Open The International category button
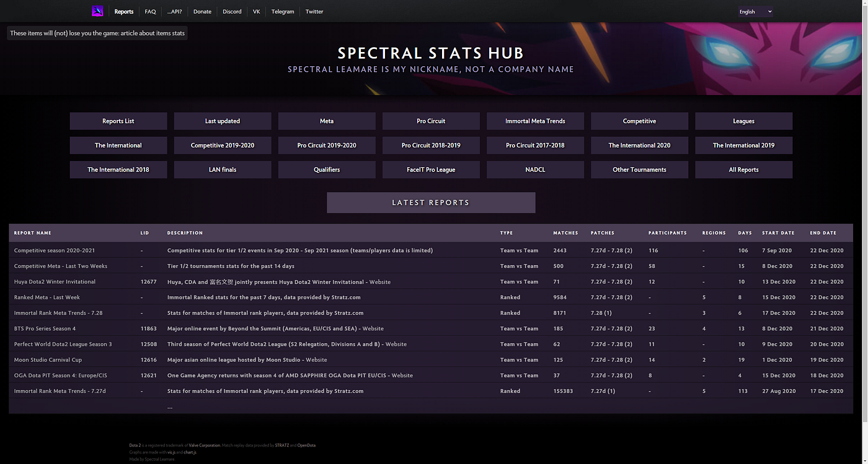Viewport: 868px width, 464px height. 118,145
